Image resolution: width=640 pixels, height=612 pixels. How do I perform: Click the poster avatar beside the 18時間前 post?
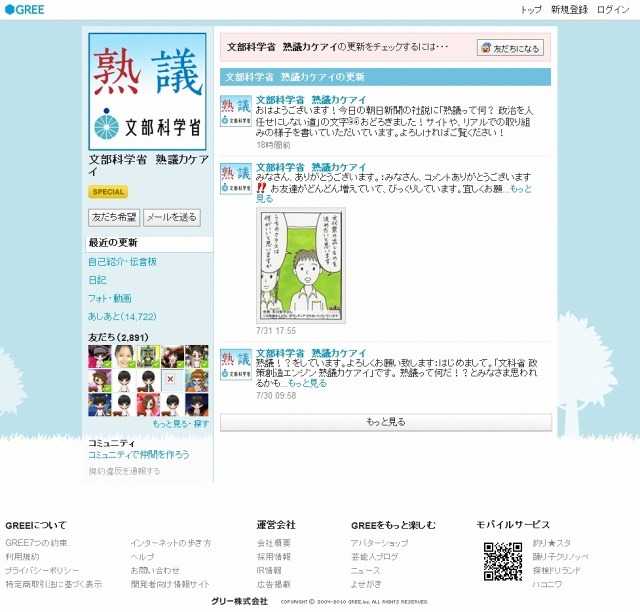tap(236, 111)
